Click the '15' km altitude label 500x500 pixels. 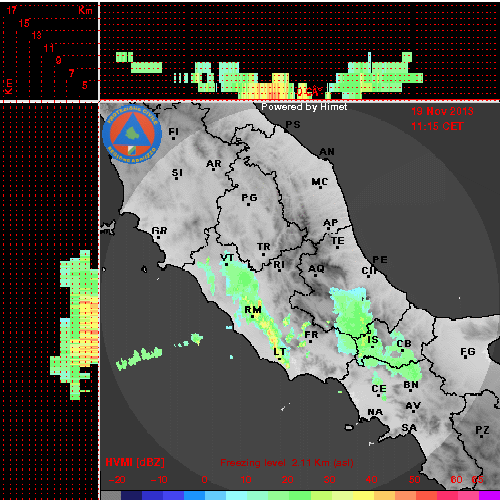[x=24, y=23]
